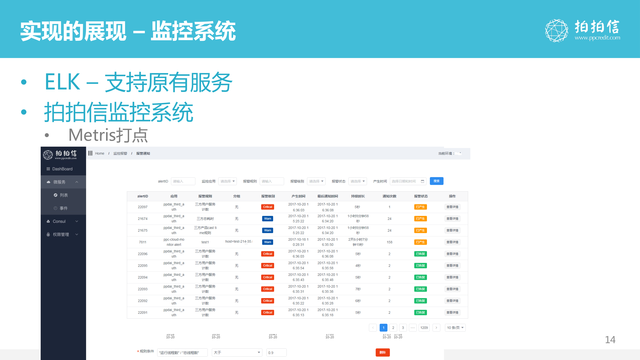This screenshot has width=640, height=360.
Task: Click the rule condition text input at bottom
Action: pyautogui.click(x=182, y=353)
